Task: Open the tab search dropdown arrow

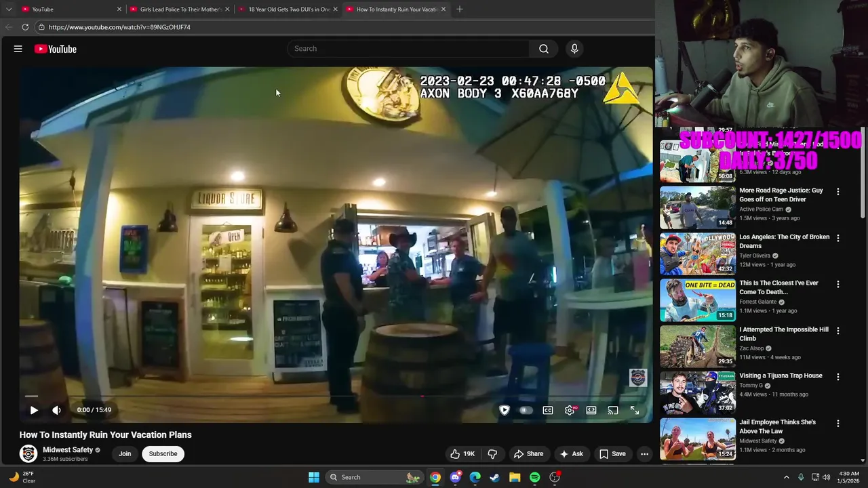Action: tap(8, 9)
